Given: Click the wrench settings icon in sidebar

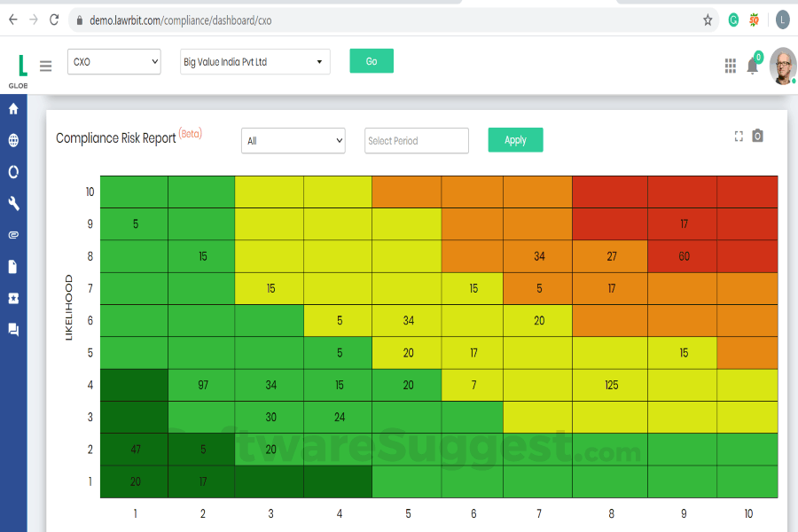Looking at the screenshot, I should (x=12, y=203).
